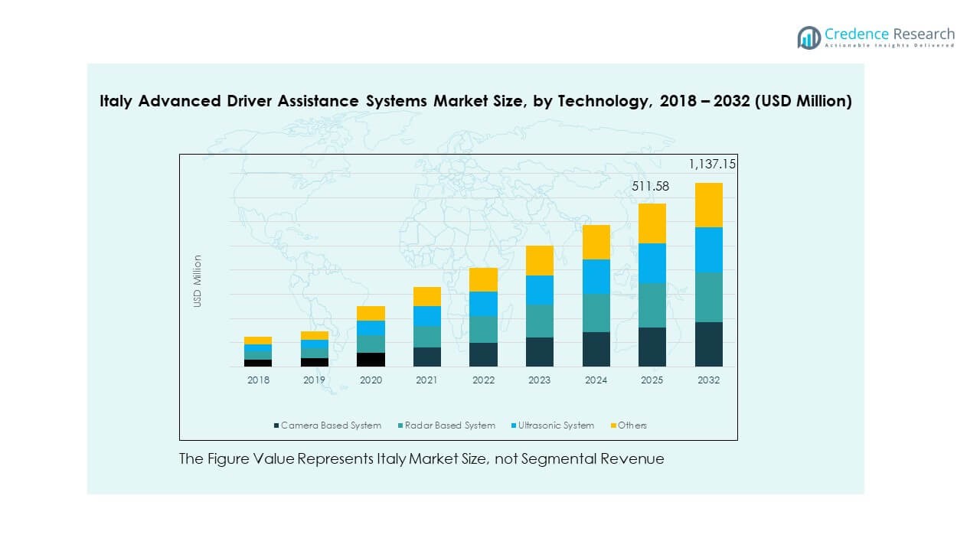The height and width of the screenshot is (551, 980).
Task: Click the blue Ultrasonic segment of 2024 bar
Action: coord(596,276)
